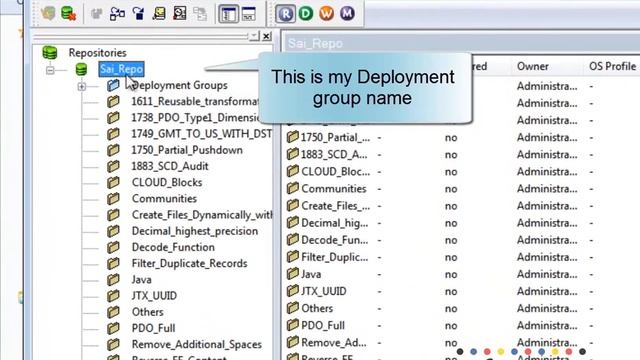Select Decode_Function folder in tree
This screenshot has height=360, width=640.
click(173, 247)
